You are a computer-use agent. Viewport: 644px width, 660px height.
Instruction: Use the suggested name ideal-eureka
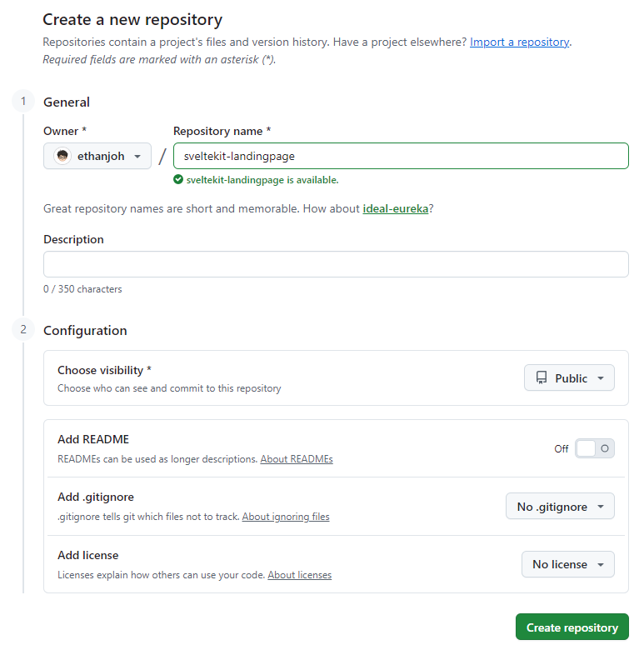click(395, 209)
